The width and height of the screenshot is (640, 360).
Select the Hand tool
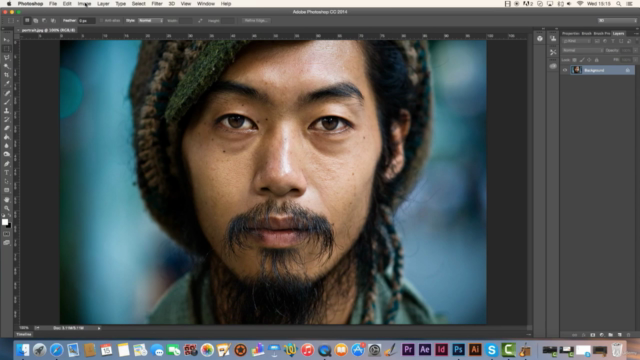(x=7, y=200)
